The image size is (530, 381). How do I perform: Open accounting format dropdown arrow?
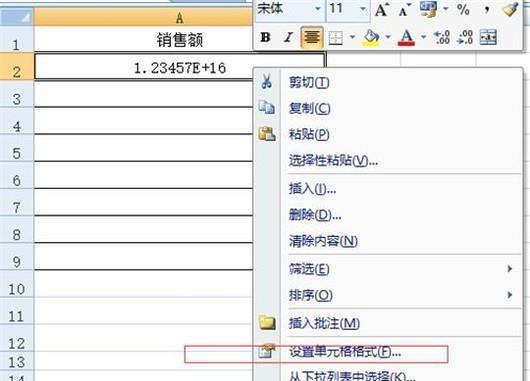(x=445, y=8)
